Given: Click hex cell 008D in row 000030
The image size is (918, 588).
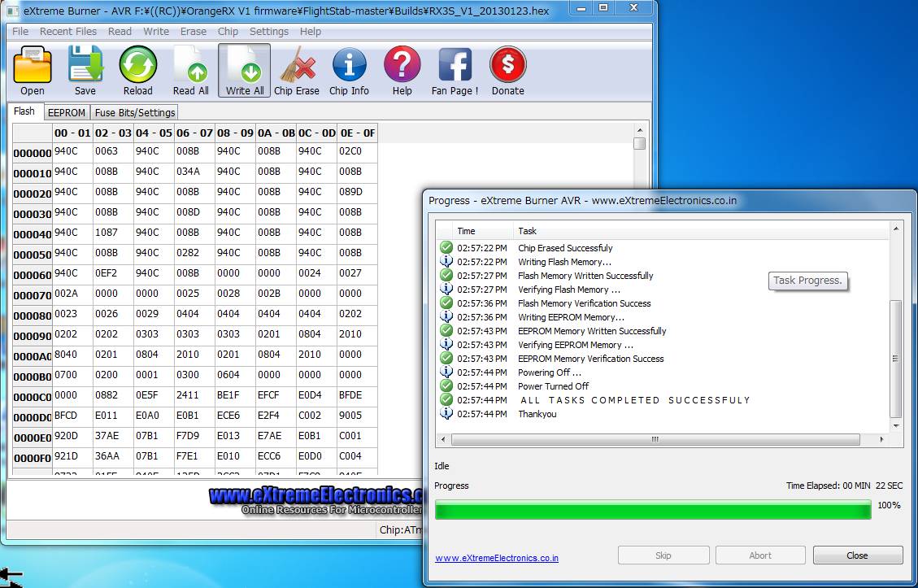Looking at the screenshot, I should 194,213.
